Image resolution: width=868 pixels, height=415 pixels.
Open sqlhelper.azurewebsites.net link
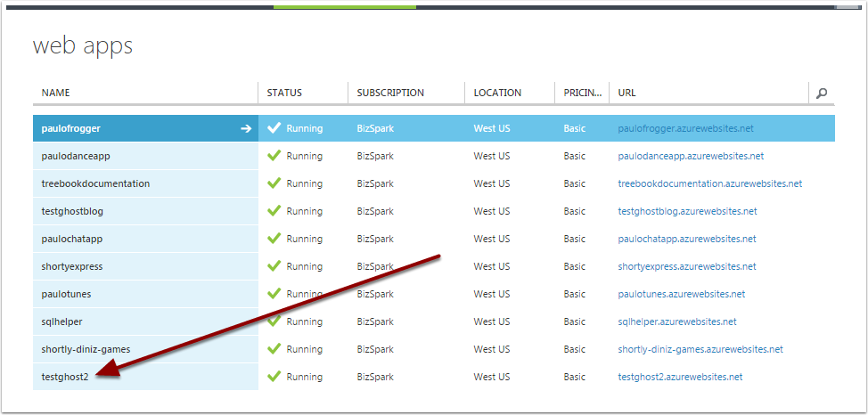677,322
